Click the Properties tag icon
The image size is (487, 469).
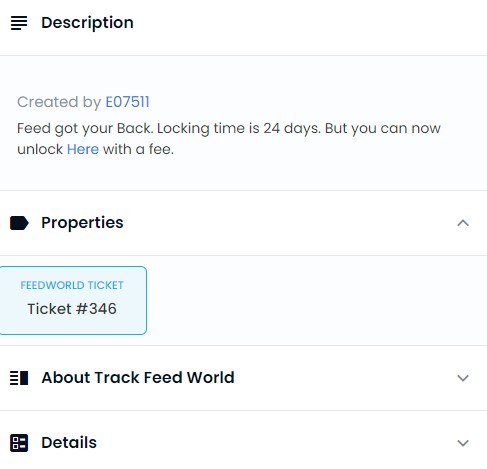[19, 223]
